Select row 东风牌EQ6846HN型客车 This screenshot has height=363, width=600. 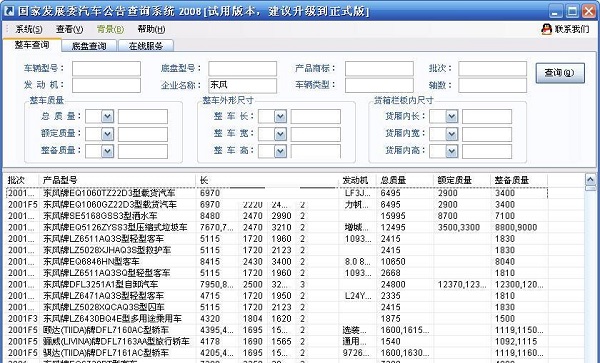[x=277, y=262]
